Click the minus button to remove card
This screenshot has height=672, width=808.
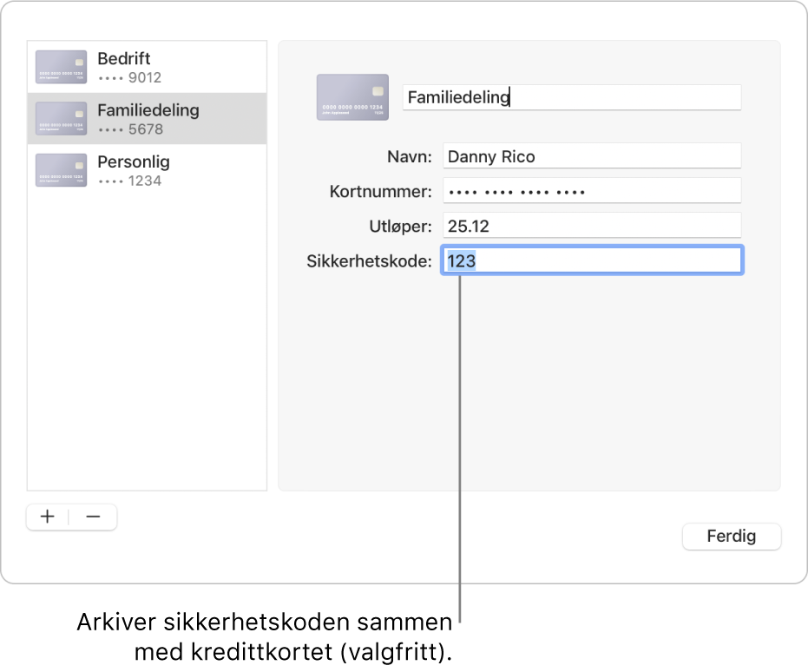coord(93,517)
